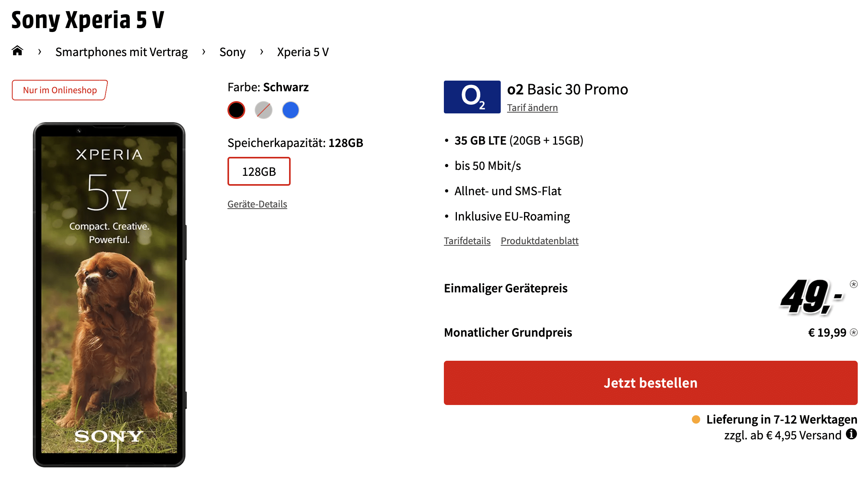Click the Xperia 5 V breadcrumb

(303, 52)
